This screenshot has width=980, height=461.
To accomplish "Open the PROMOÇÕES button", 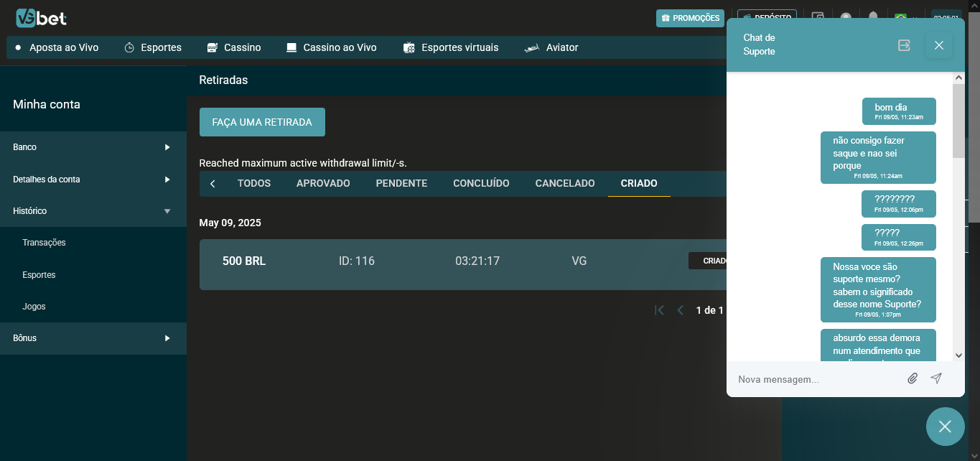I will [x=690, y=18].
